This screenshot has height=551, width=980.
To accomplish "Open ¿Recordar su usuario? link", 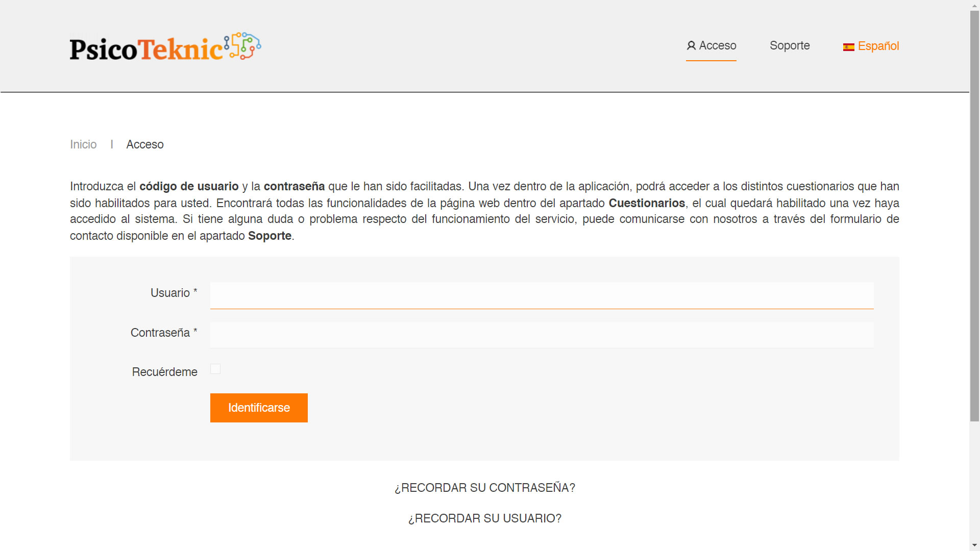I will pyautogui.click(x=484, y=518).
